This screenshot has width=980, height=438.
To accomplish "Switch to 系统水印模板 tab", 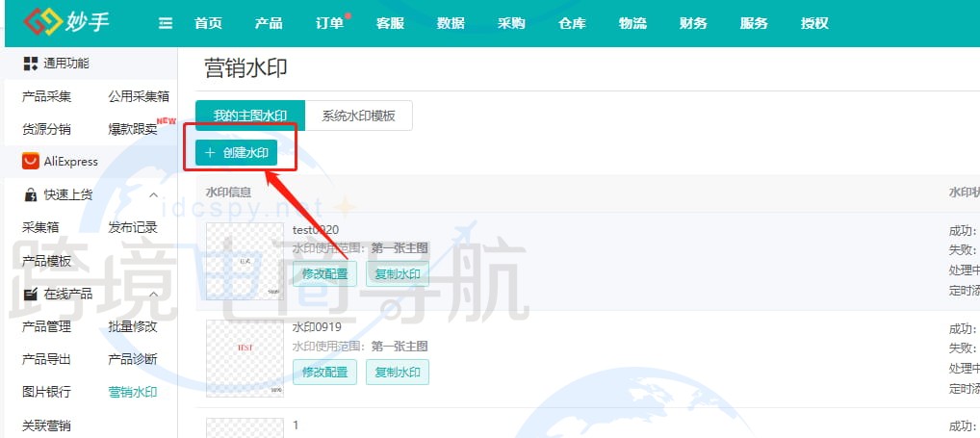I will (x=358, y=116).
